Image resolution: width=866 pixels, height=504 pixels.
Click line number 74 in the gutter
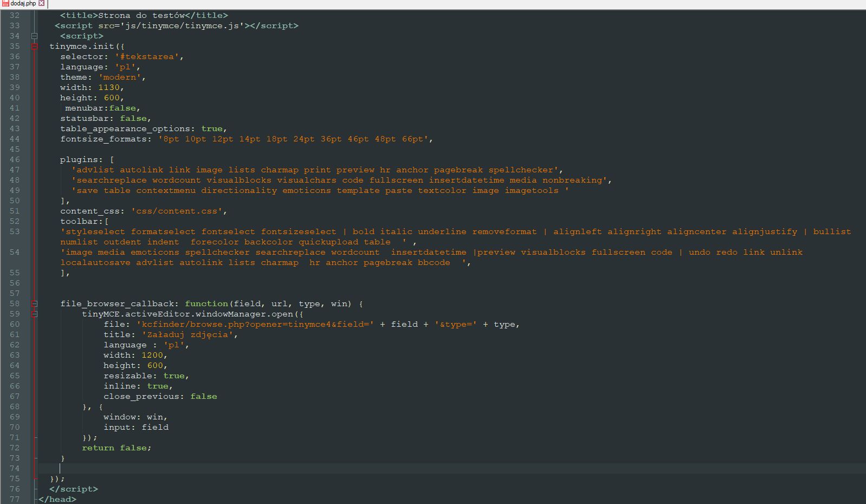coord(14,469)
